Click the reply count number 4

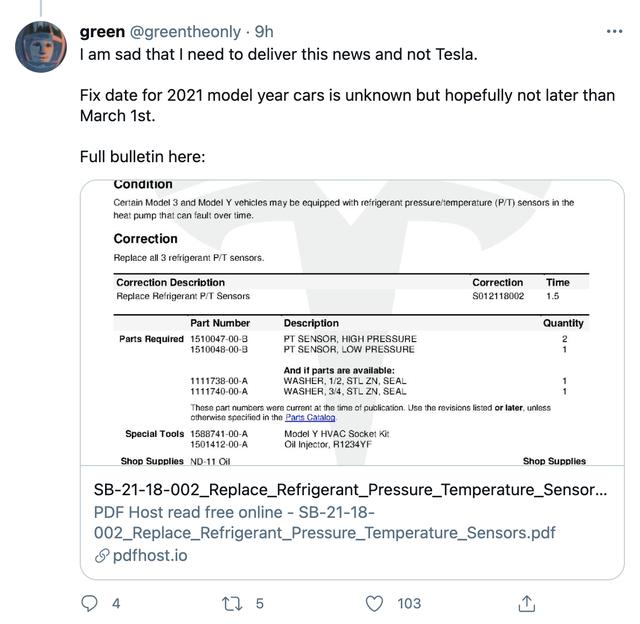click(116, 604)
